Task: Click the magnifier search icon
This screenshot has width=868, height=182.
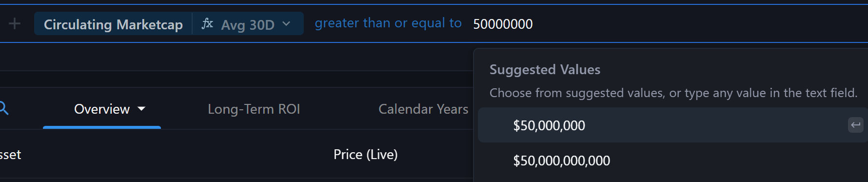Action: [4, 108]
